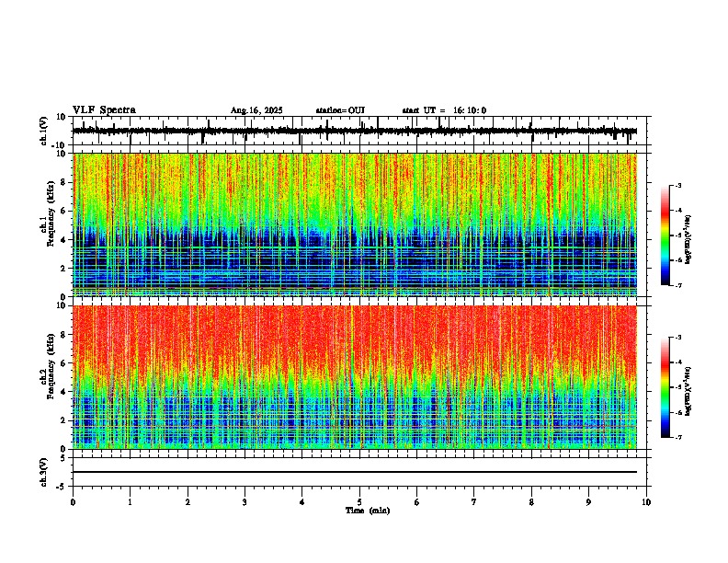Viewport: 728px width, 563px height.
Task: Click the 'ch.1(V)' axis label
Action: 44,131
